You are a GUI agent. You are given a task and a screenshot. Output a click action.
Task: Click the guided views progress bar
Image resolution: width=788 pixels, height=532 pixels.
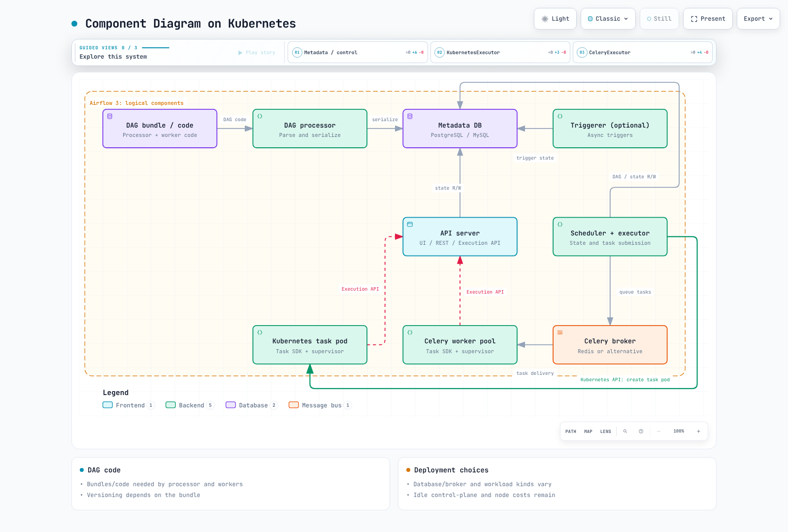[x=156, y=48]
